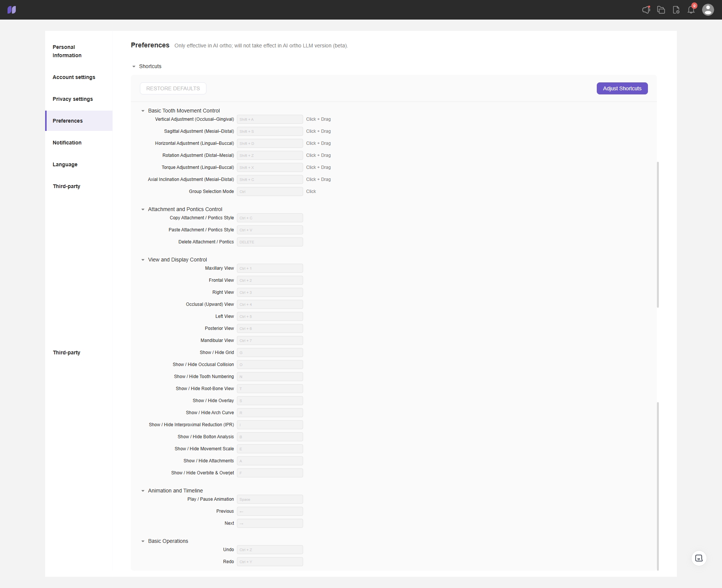Click the Paste Attachment / Pontics Style field
This screenshot has width=722, height=588.
[270, 230]
